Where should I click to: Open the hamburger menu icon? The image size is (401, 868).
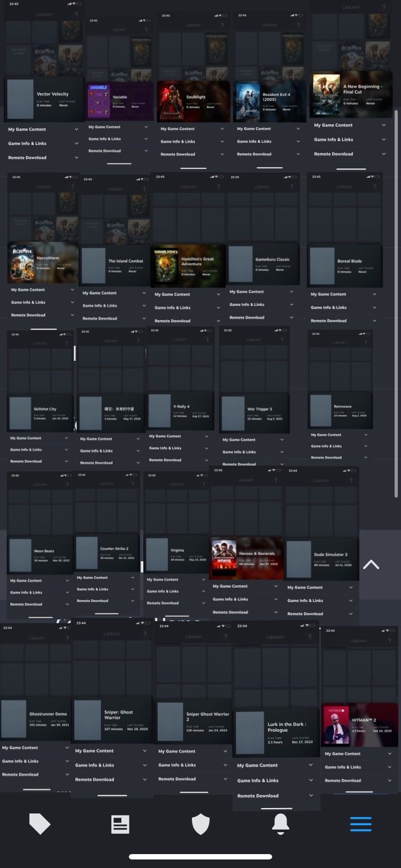[x=361, y=824]
